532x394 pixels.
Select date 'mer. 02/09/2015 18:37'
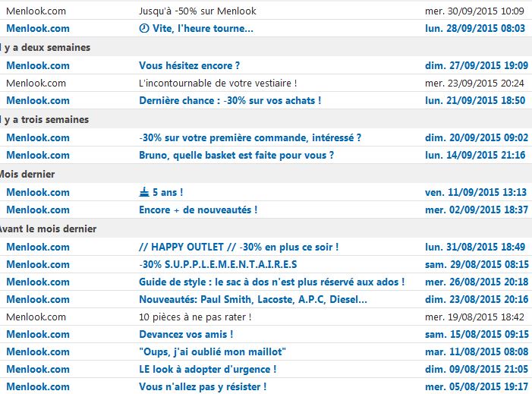click(477, 210)
